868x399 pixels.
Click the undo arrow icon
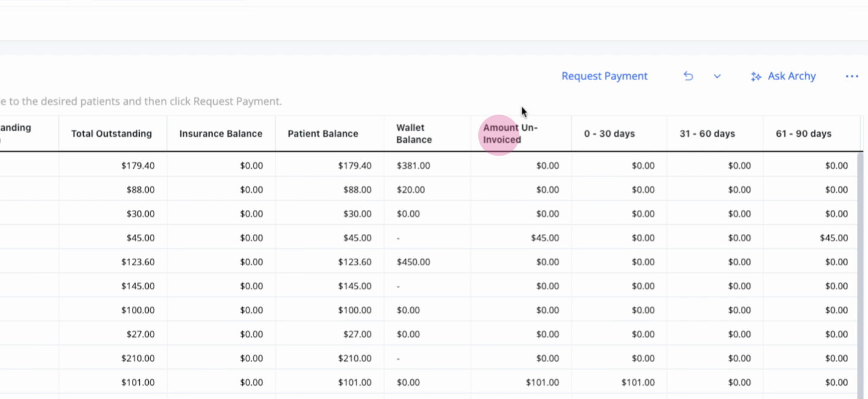pyautogui.click(x=688, y=76)
